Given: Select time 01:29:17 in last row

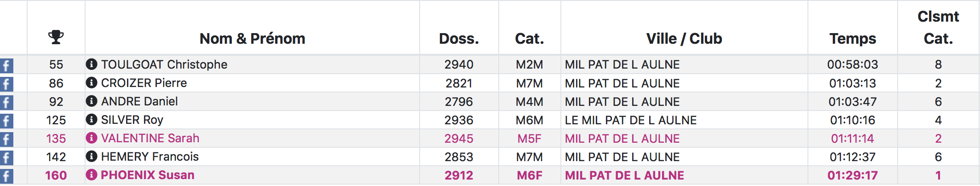Looking at the screenshot, I should point(853,175).
